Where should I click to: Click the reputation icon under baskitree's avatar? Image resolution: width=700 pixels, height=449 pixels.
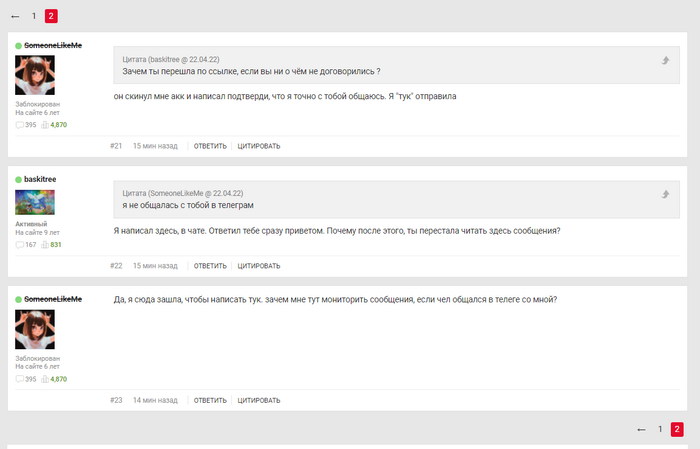click(x=45, y=244)
